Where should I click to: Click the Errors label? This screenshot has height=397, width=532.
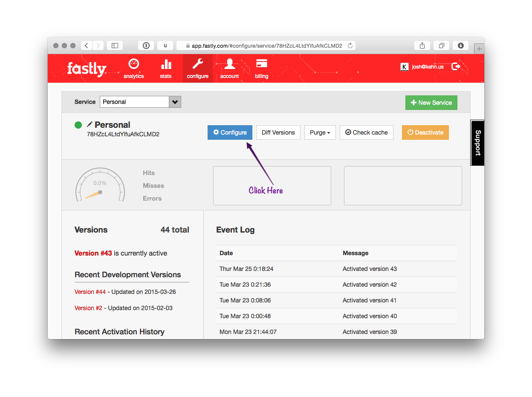[152, 198]
